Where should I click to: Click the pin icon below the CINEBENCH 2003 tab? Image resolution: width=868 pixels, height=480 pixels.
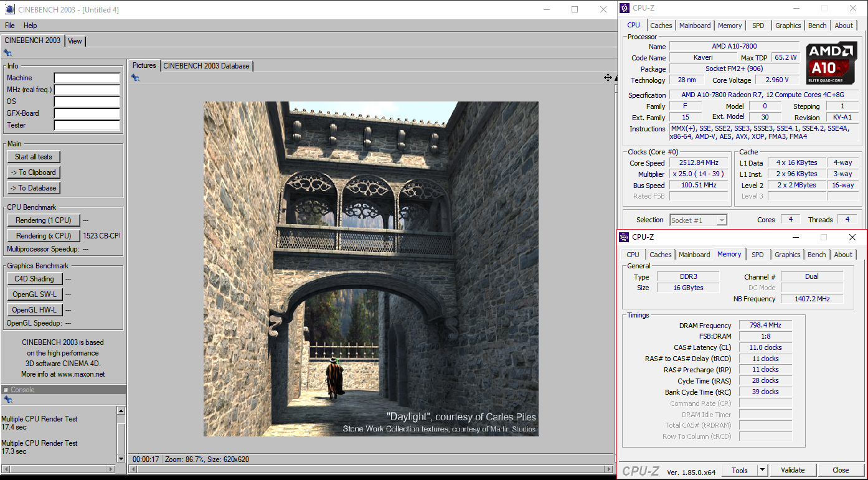click(x=7, y=53)
